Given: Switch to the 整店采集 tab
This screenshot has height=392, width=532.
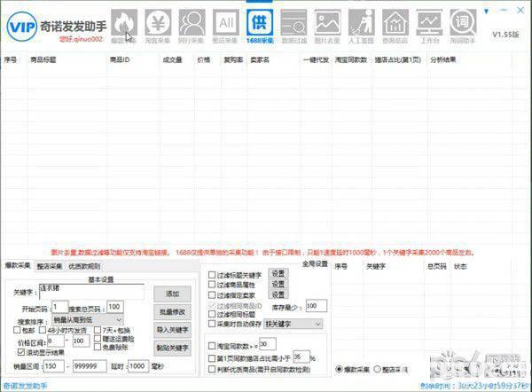Looking at the screenshot, I should point(50,266).
